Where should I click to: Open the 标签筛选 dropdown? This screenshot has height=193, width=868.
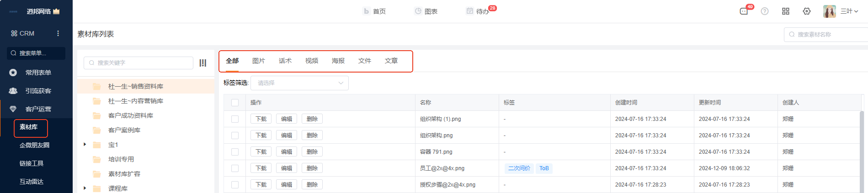tap(299, 83)
